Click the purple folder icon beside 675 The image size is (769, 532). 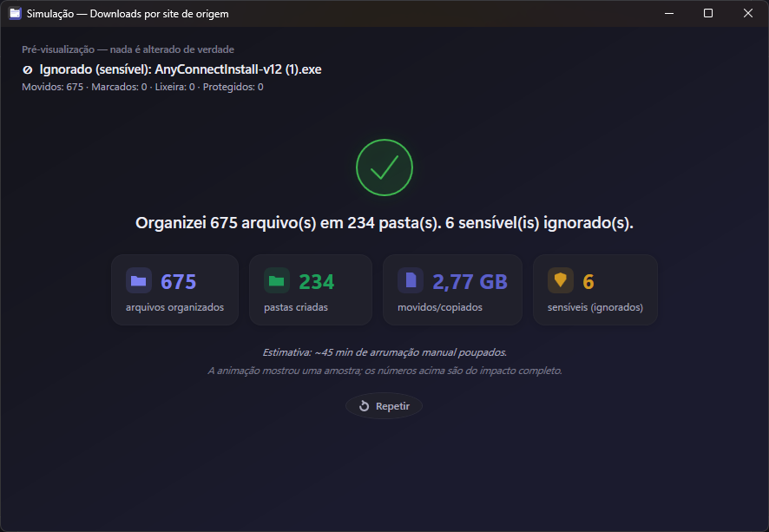(x=139, y=281)
